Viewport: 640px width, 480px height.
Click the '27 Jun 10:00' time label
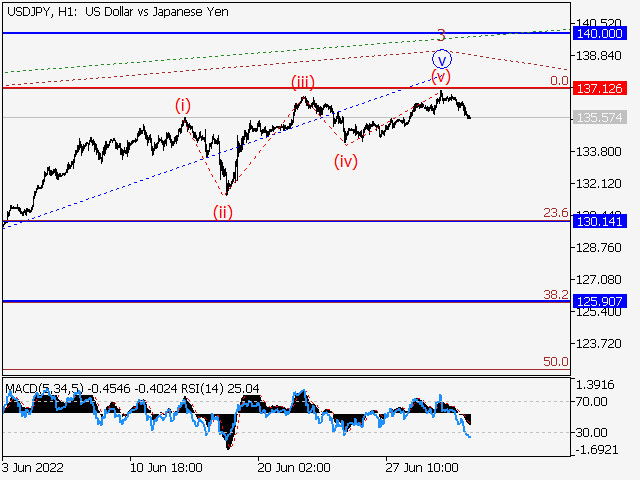click(422, 467)
